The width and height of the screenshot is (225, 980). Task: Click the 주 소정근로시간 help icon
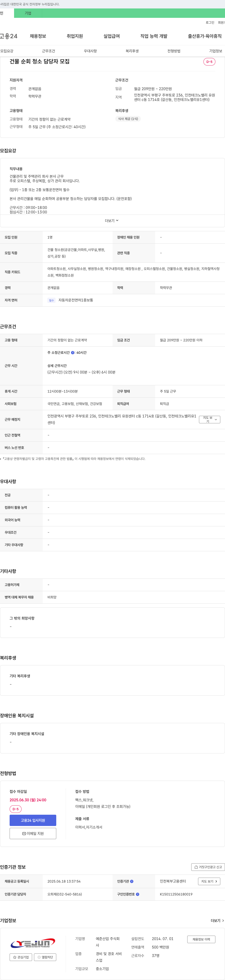pos(73,353)
